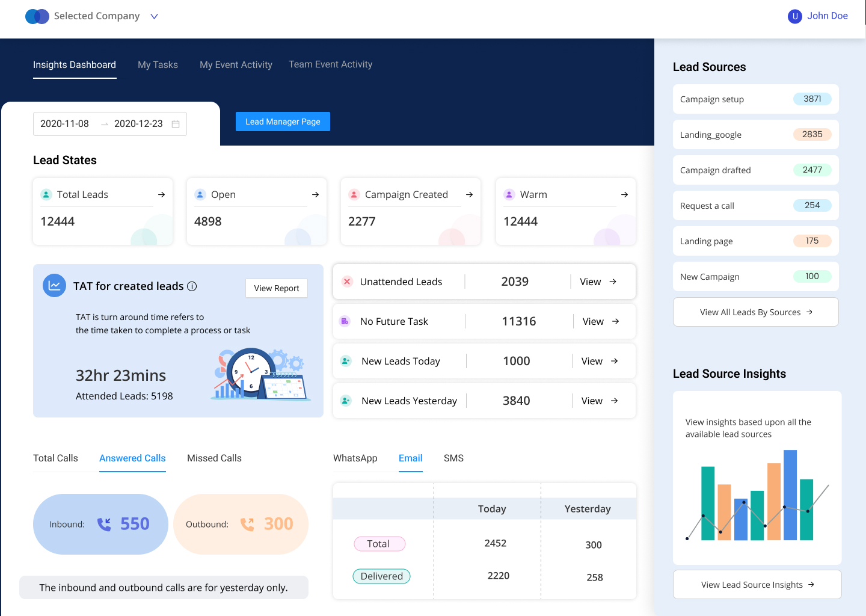Viewport: 866px width, 616px height.
Task: Open the start date 2020-11-08 picker
Action: point(65,124)
